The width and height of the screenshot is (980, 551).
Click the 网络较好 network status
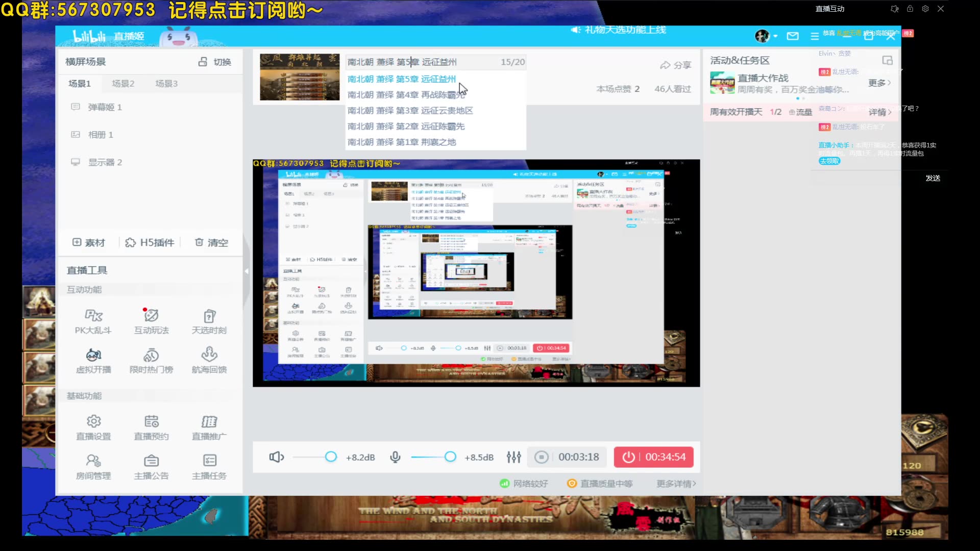524,484
